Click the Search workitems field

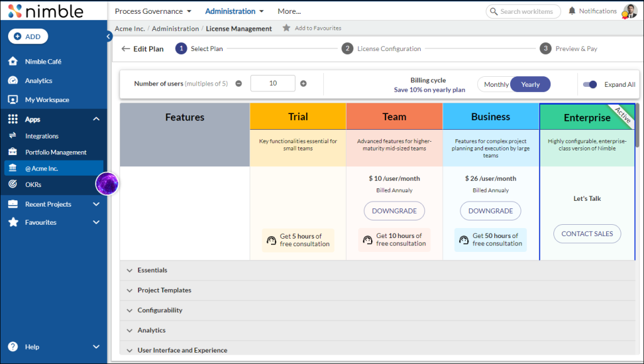point(523,11)
